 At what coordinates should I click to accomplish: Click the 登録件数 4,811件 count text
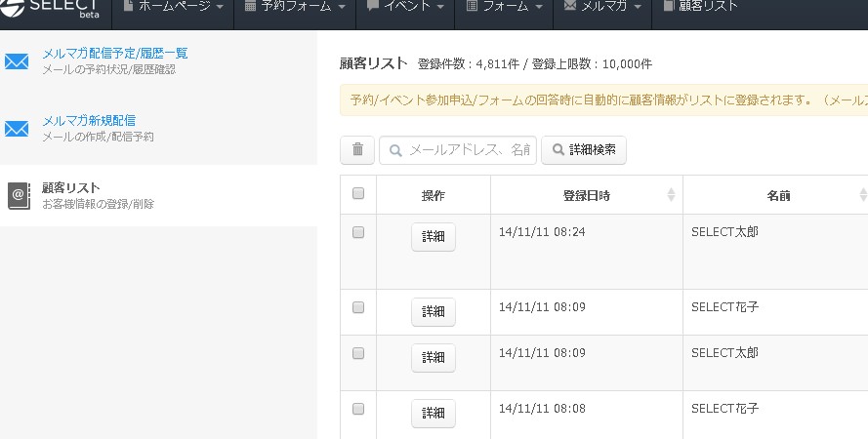pyautogui.click(x=469, y=64)
